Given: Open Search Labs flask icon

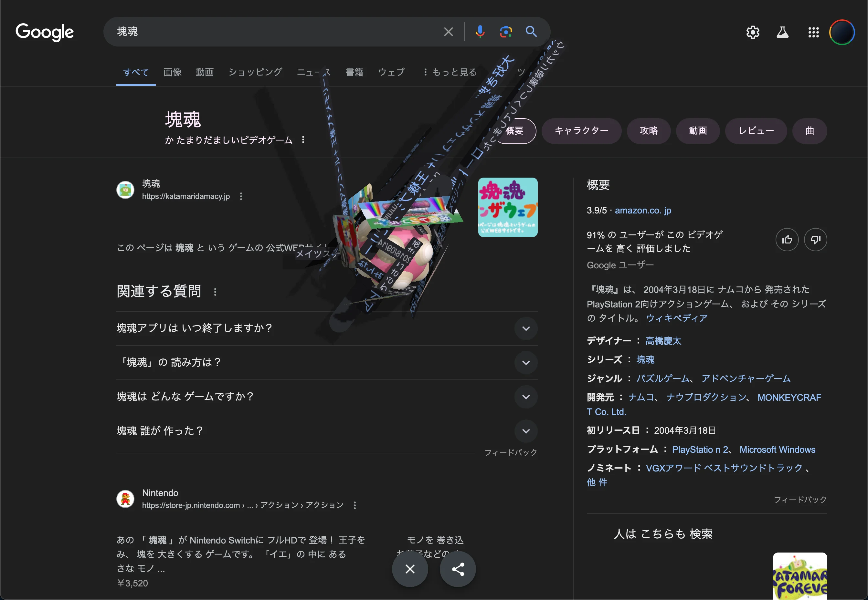Looking at the screenshot, I should 783,32.
